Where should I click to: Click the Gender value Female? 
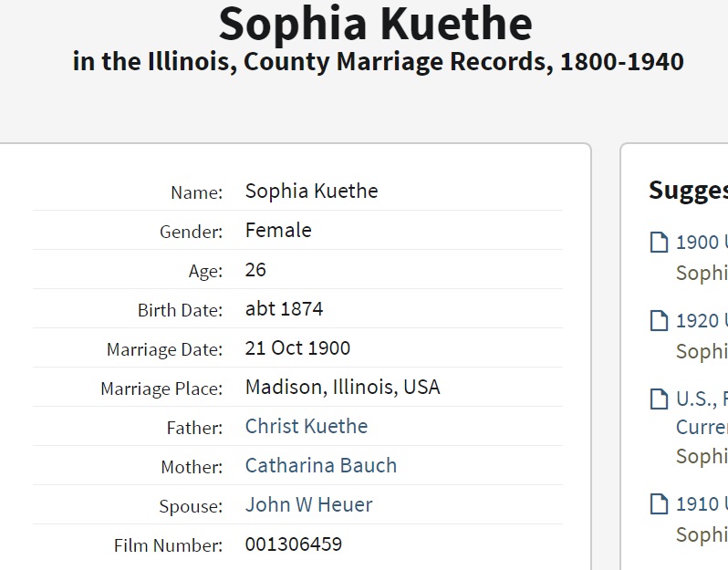click(278, 230)
